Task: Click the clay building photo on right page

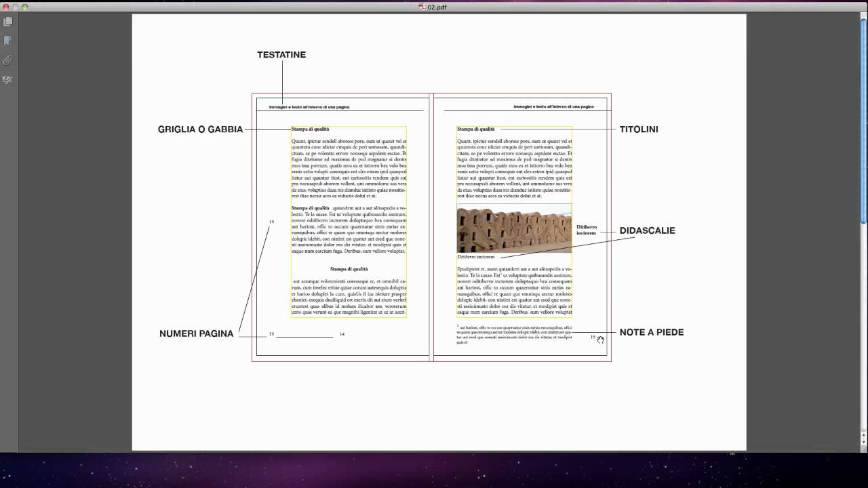Action: (x=514, y=228)
